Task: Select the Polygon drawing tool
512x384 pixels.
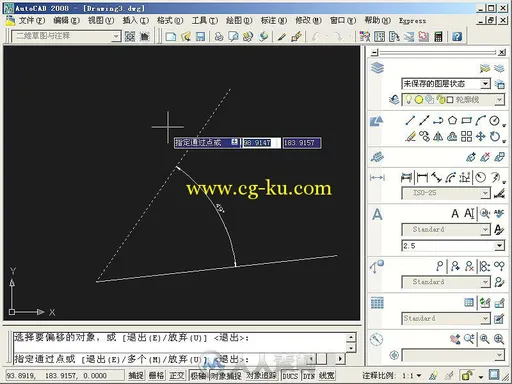Action: coord(452,120)
